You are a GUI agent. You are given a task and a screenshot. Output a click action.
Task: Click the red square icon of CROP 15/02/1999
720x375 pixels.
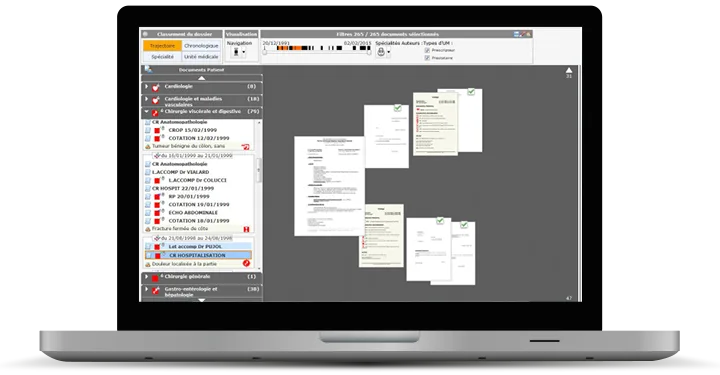(x=157, y=131)
